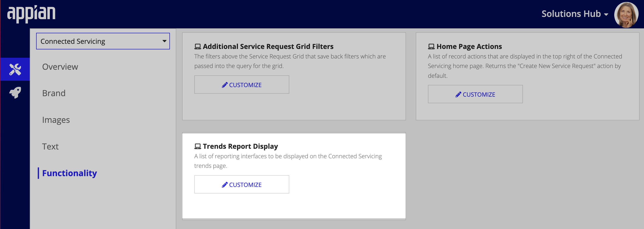Customize Trends Report Display
The height and width of the screenshot is (229, 644).
click(241, 184)
